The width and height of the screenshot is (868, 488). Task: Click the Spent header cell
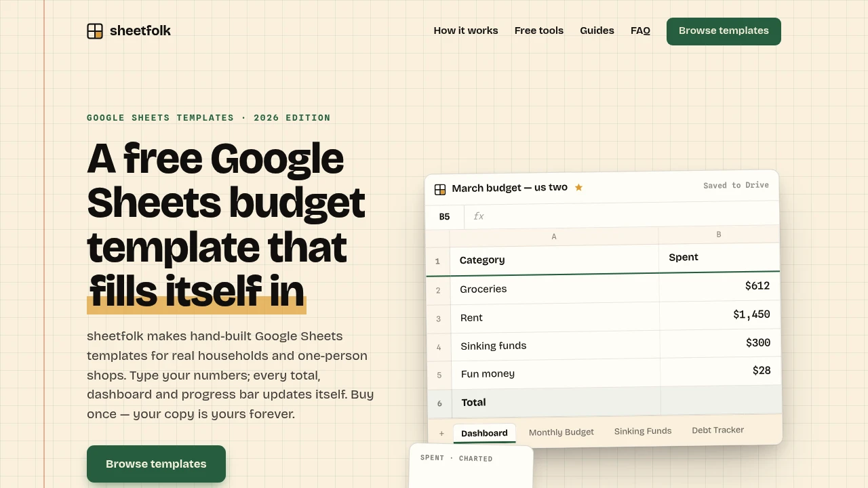[x=719, y=257]
